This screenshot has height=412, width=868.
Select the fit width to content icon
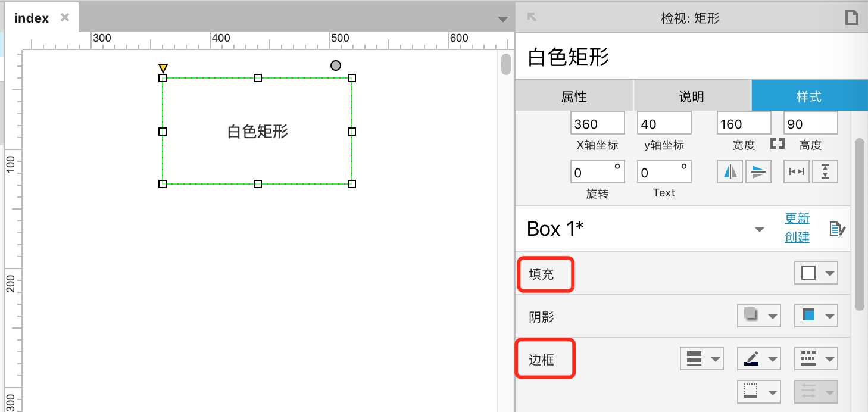click(x=796, y=171)
